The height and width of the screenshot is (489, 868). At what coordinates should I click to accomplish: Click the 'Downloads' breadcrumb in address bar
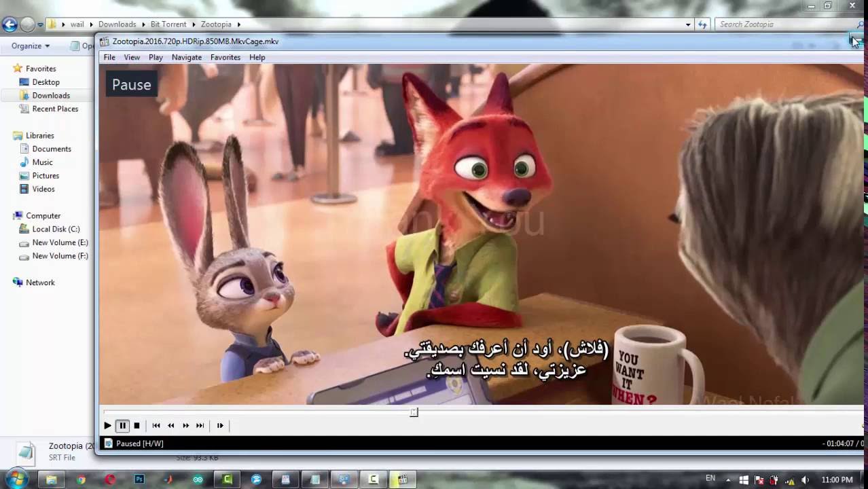117,24
